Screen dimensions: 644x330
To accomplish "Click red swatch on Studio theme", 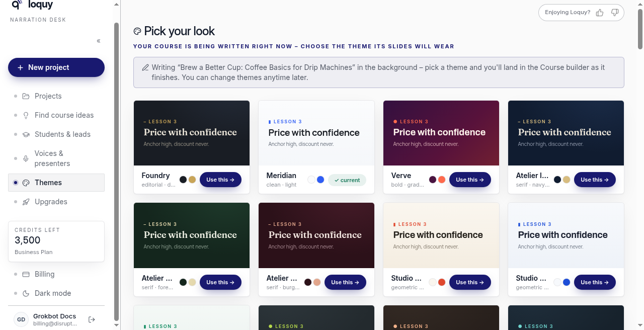I will pos(442,282).
